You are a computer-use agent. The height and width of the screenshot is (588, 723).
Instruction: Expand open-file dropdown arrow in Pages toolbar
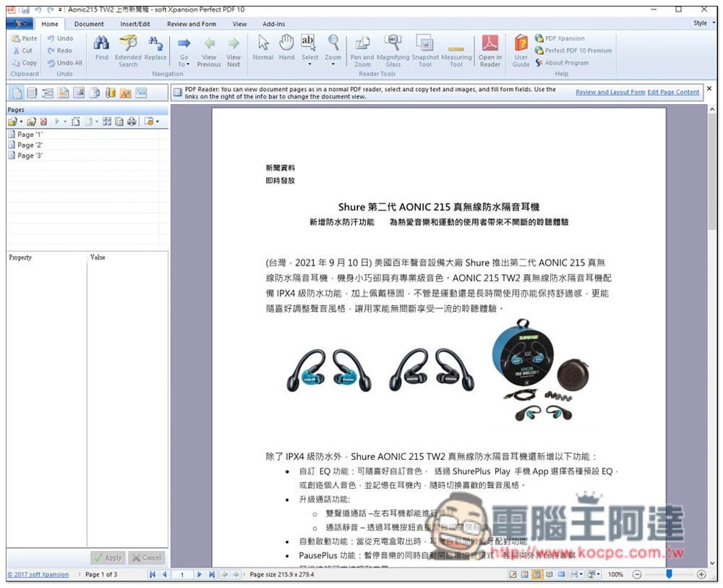click(x=21, y=122)
